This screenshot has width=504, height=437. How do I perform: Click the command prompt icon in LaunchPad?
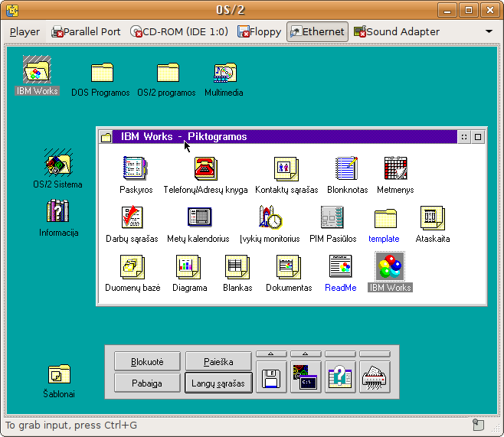(306, 377)
